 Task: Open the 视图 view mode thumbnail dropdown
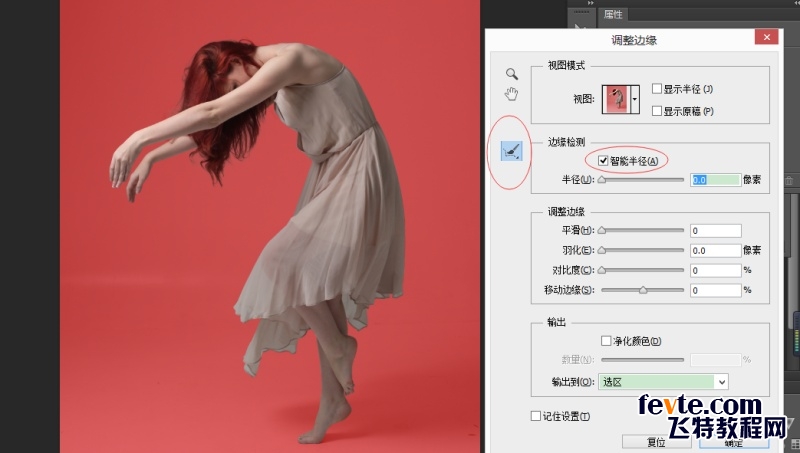[635, 99]
